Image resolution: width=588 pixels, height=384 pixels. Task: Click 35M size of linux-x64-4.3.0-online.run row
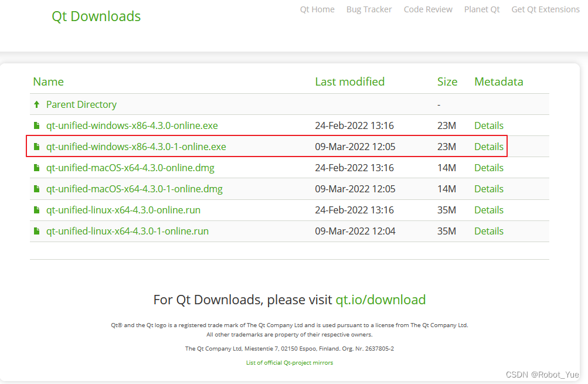(x=447, y=210)
